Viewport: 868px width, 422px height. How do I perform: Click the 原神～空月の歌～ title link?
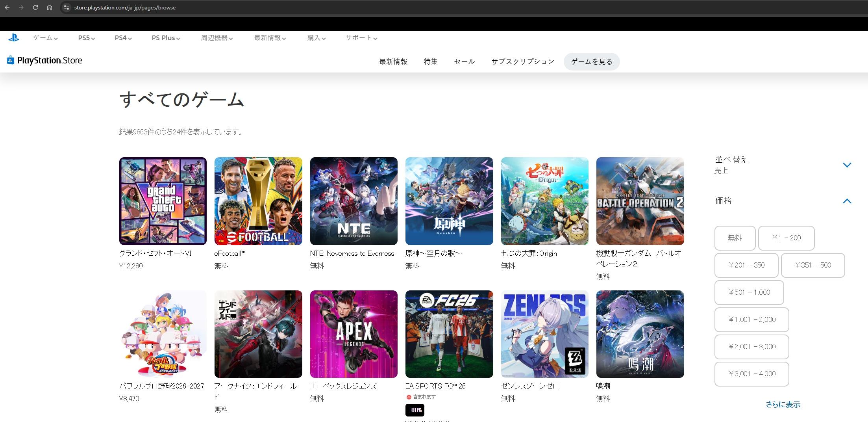pyautogui.click(x=434, y=253)
